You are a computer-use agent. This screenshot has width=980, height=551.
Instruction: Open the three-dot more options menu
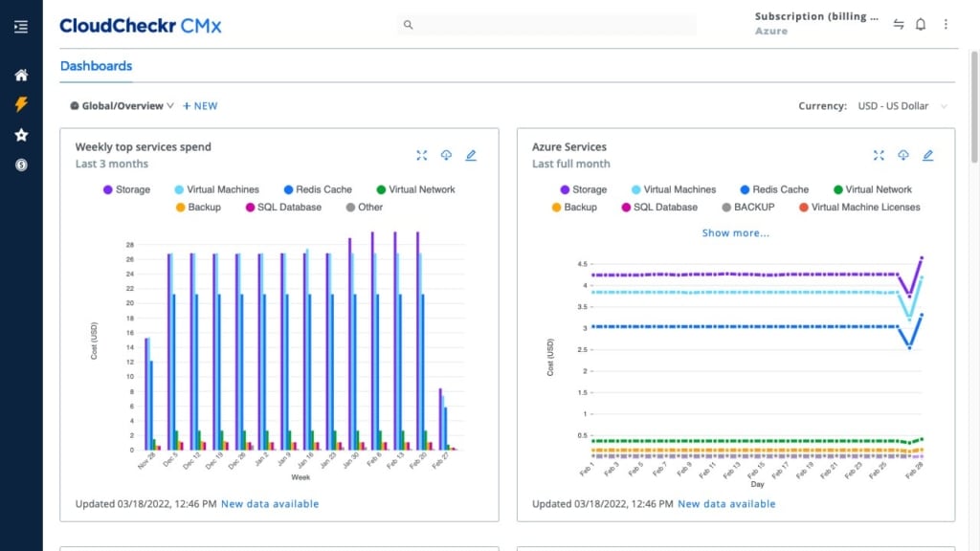tap(946, 24)
